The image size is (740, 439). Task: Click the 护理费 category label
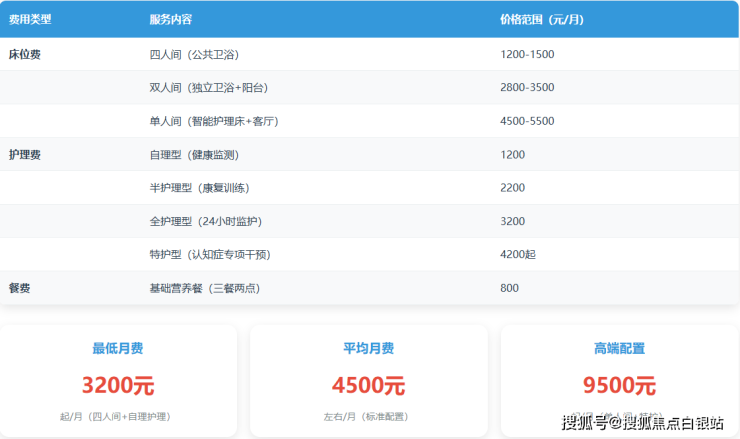(x=24, y=155)
